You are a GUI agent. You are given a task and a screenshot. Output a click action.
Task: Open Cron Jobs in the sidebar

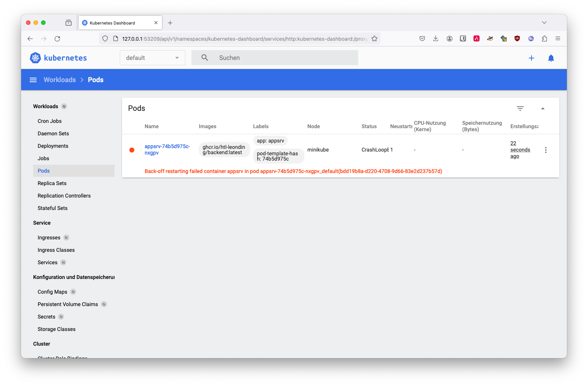click(49, 121)
